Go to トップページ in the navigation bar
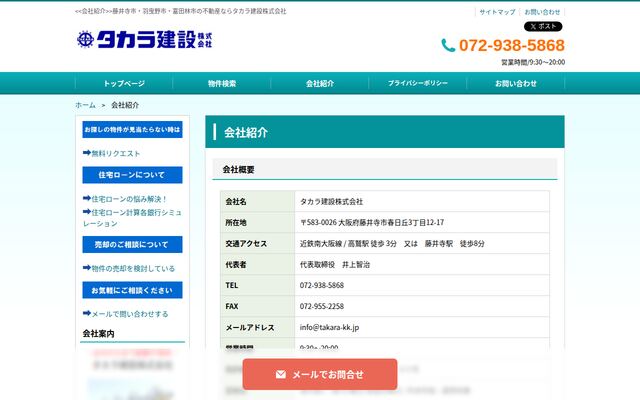This screenshot has height=400, width=640. click(124, 83)
